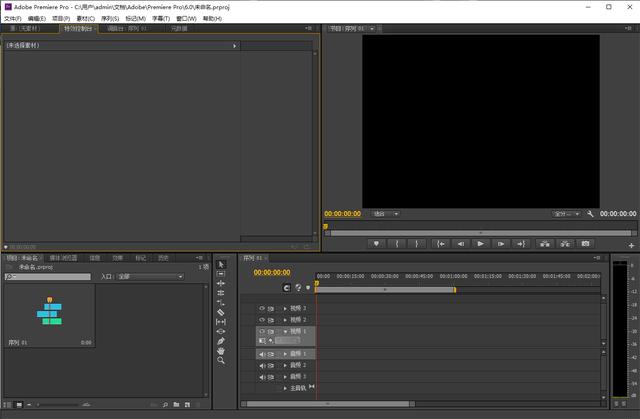Select the Hand tool in tools panel

click(x=221, y=350)
